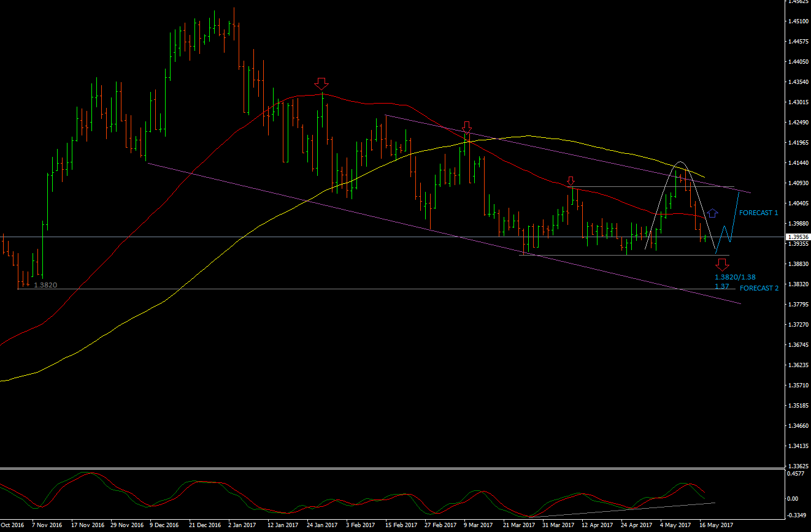Click the 16 May 2017 date on the time axis
Image resolution: width=811 pixels, height=532 pixels.
click(x=716, y=525)
